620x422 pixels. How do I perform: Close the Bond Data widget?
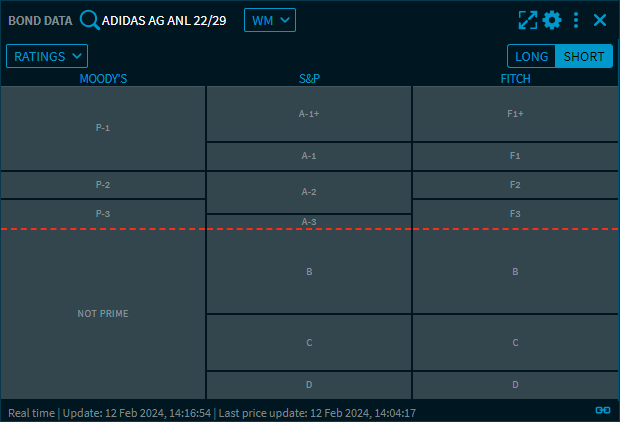[x=600, y=20]
